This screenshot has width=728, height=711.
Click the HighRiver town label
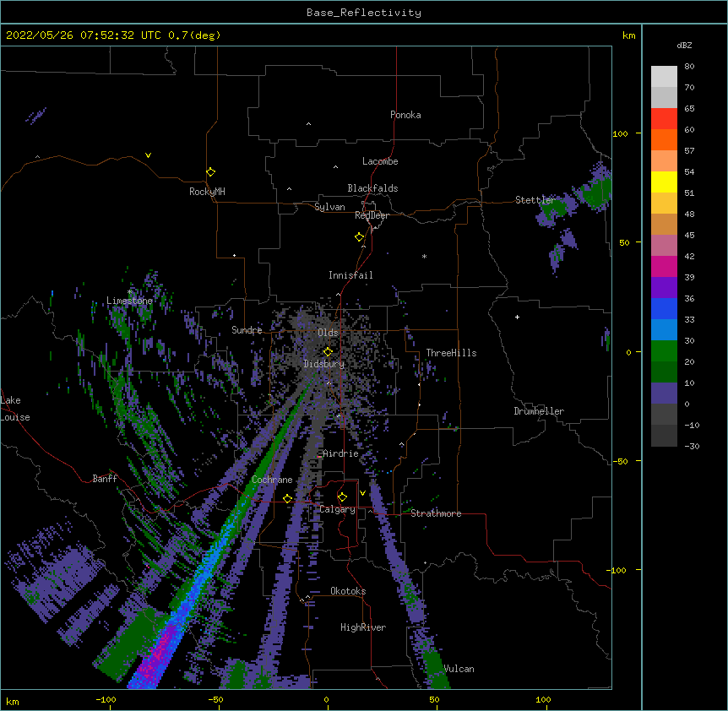362,627
